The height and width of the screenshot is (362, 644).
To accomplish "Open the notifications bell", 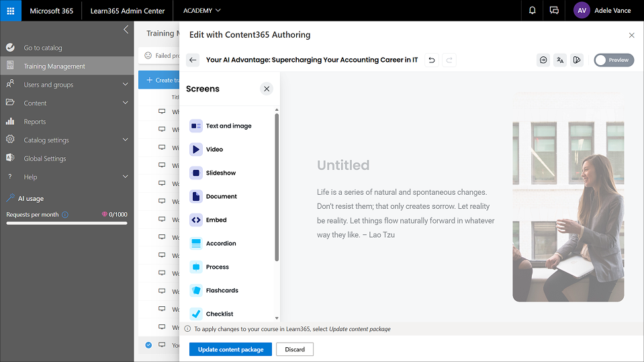I will (533, 11).
